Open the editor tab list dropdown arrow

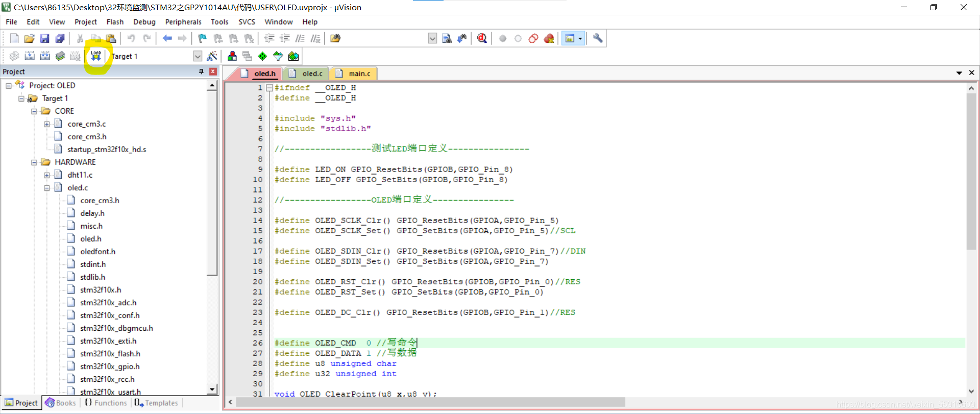tap(959, 73)
